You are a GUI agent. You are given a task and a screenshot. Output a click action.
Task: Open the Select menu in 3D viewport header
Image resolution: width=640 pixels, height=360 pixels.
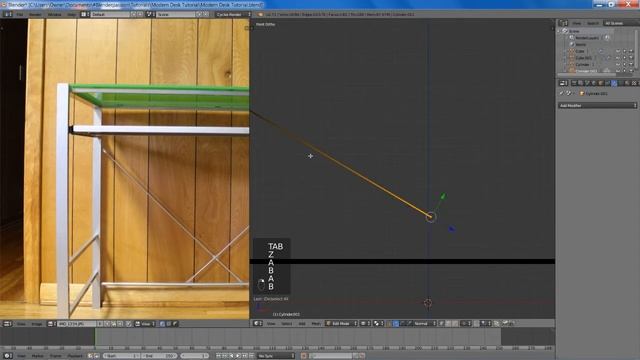point(287,323)
